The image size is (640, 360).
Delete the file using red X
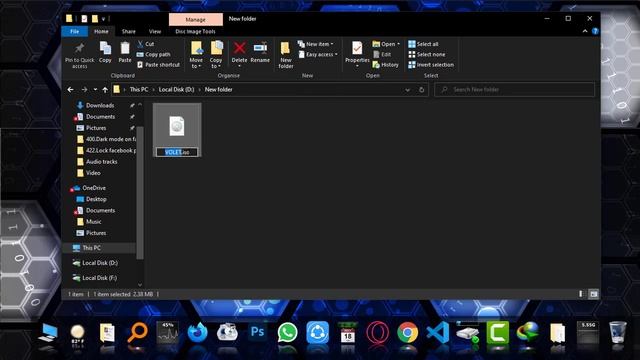[x=240, y=48]
